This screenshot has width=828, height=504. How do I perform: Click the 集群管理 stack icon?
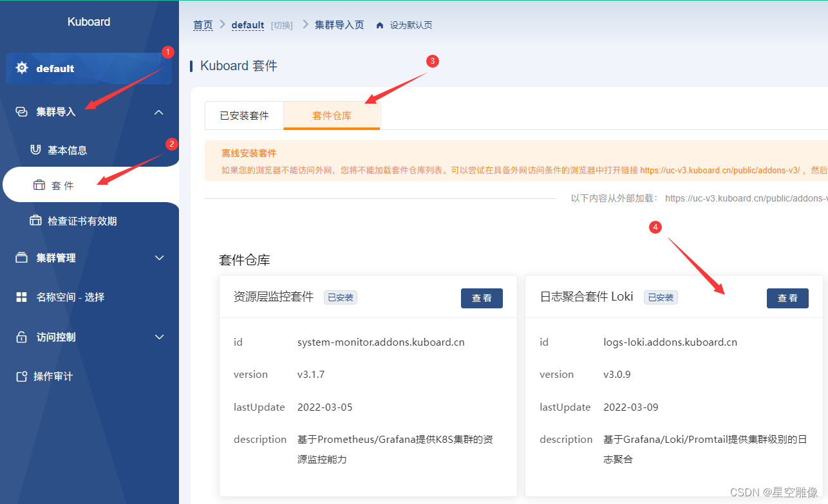(21, 258)
